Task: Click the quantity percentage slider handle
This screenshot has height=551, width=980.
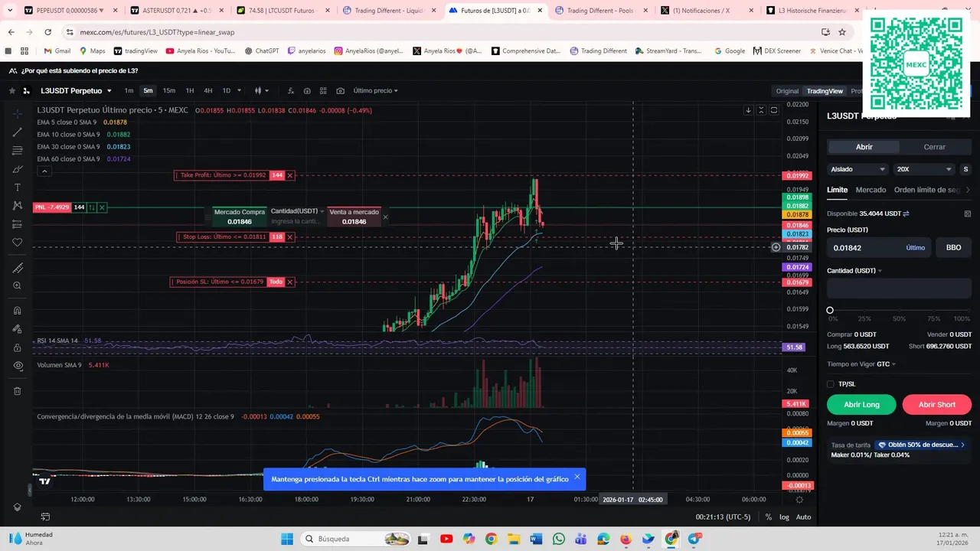Action: pyautogui.click(x=830, y=310)
